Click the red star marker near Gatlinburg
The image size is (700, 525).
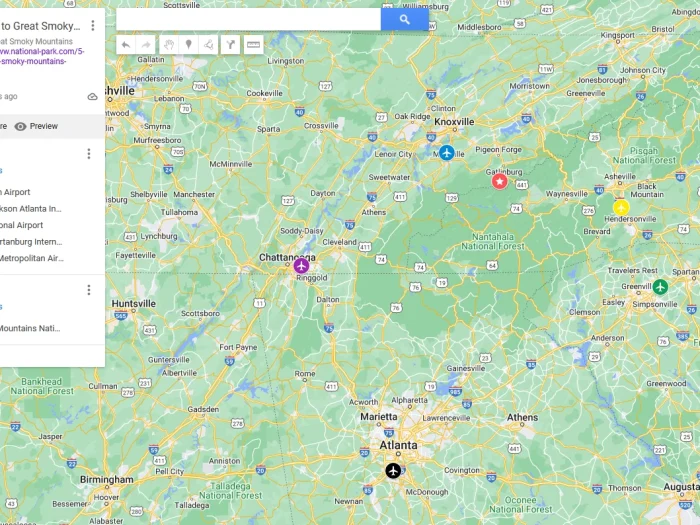(x=500, y=181)
